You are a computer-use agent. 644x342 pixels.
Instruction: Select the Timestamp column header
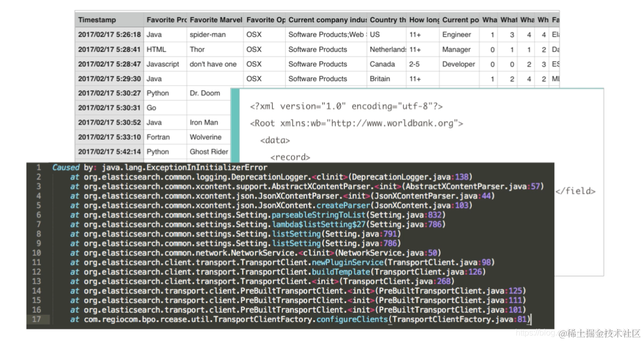pyautogui.click(x=109, y=20)
